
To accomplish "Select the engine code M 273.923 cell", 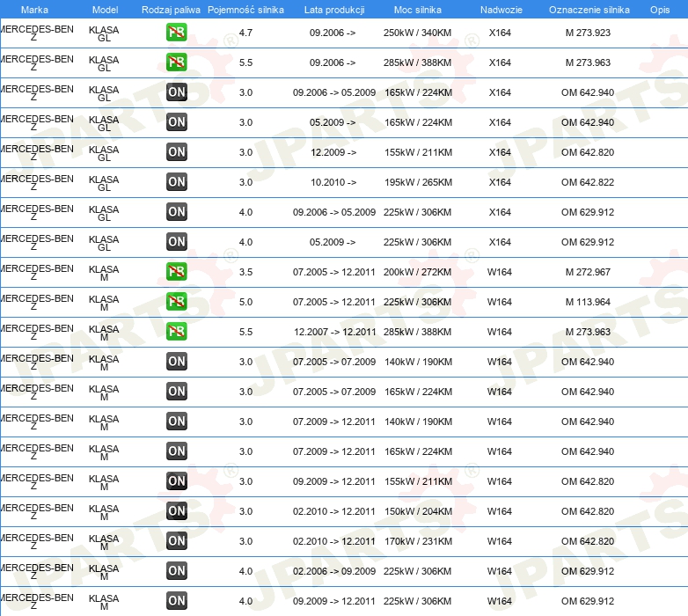I will pyautogui.click(x=588, y=33).
